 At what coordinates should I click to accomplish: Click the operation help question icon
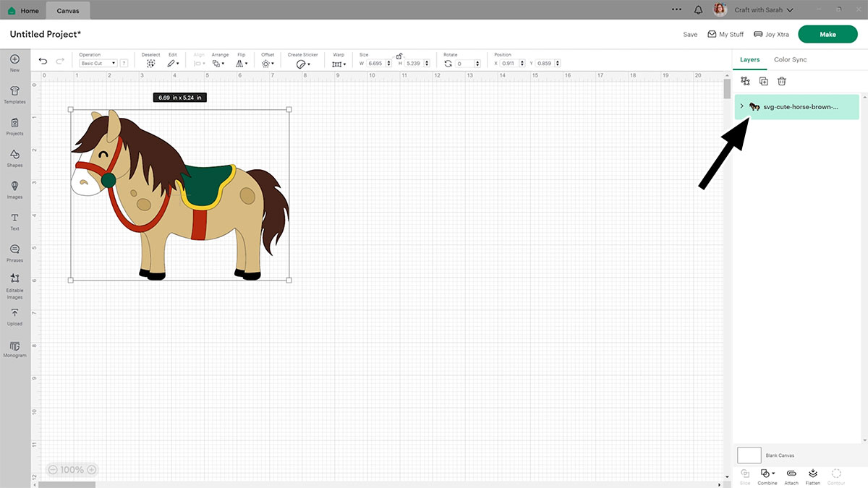point(124,64)
